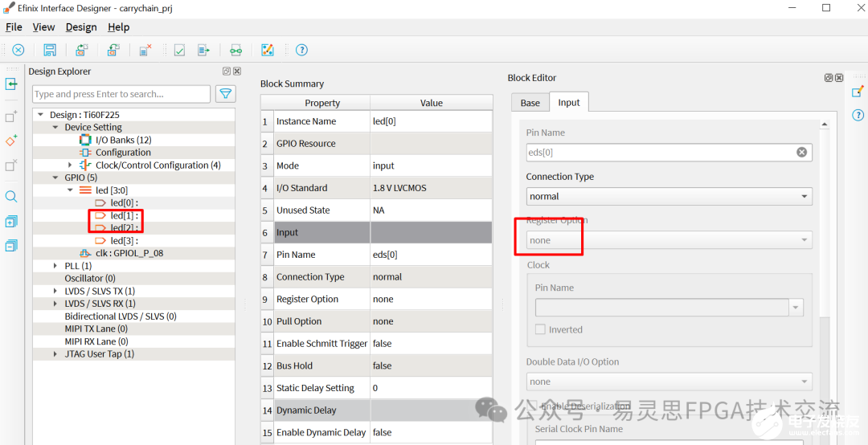Click the document with red X toolbar icon
Image resolution: width=868 pixels, height=445 pixels.
click(145, 50)
